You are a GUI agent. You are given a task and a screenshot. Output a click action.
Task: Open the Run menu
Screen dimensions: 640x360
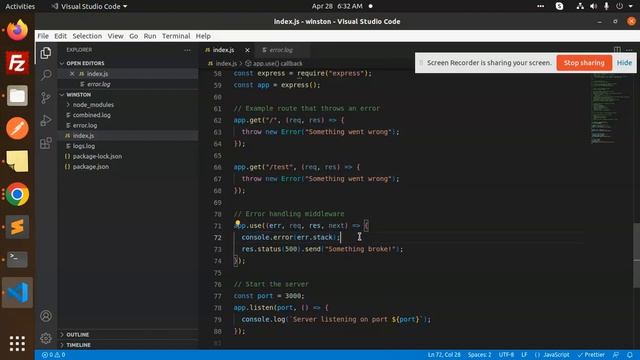tap(150, 36)
